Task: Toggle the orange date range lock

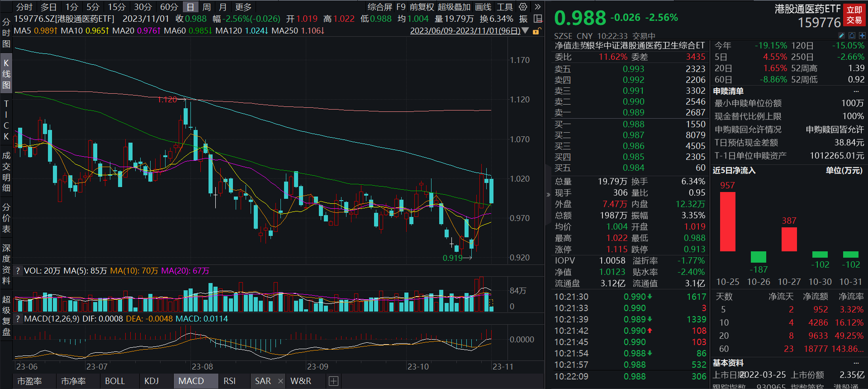Action: click(x=536, y=31)
